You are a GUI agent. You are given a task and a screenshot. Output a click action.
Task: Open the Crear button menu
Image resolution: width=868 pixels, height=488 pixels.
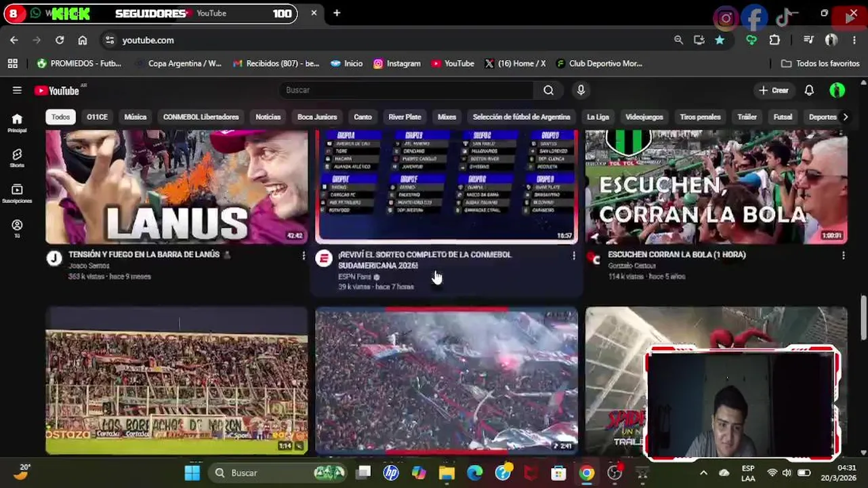pyautogui.click(x=773, y=90)
